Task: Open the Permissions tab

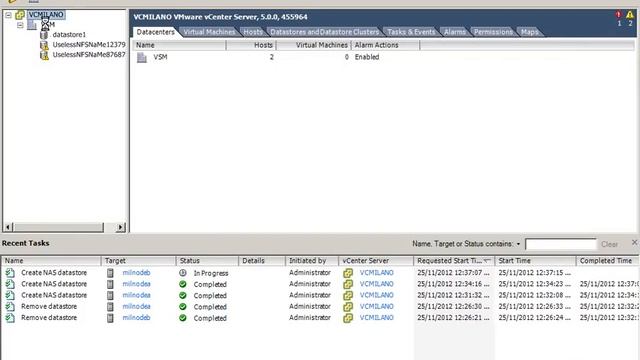Action: [x=493, y=32]
